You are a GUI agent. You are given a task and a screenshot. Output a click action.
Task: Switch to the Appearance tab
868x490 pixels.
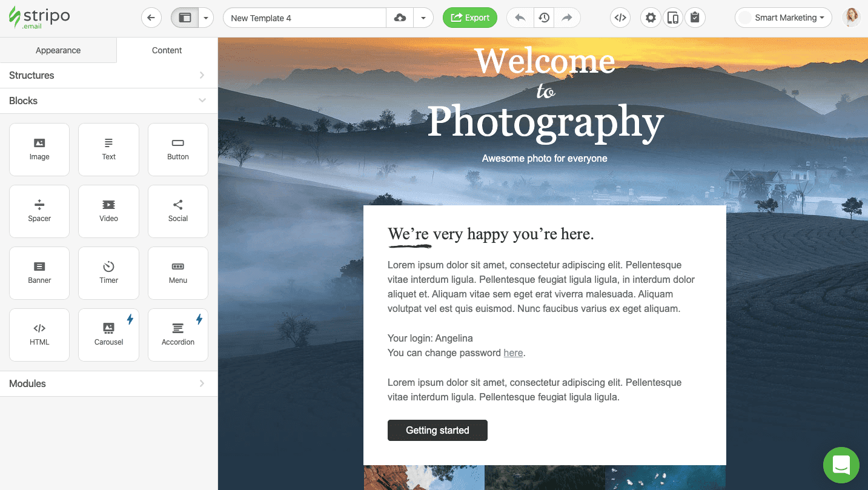click(58, 50)
